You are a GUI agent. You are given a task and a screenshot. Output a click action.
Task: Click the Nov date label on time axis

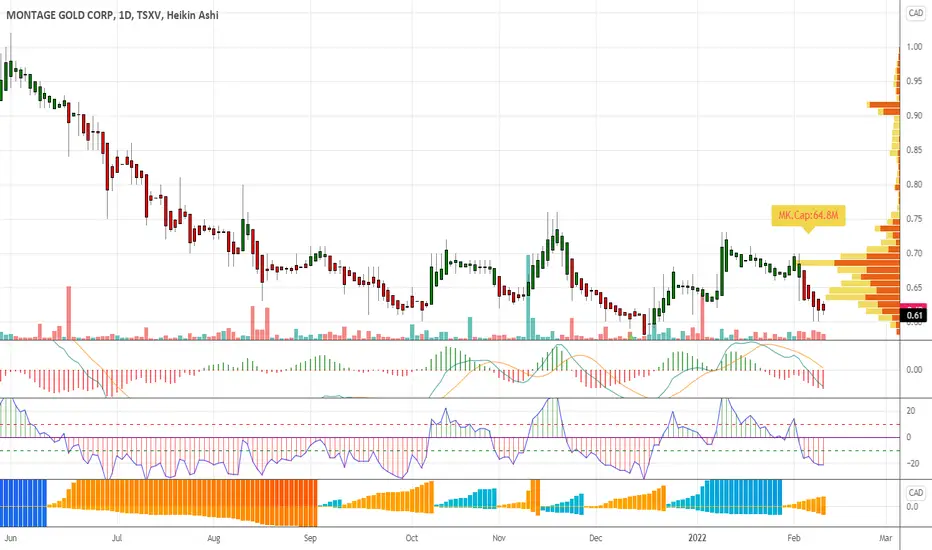[x=499, y=538]
